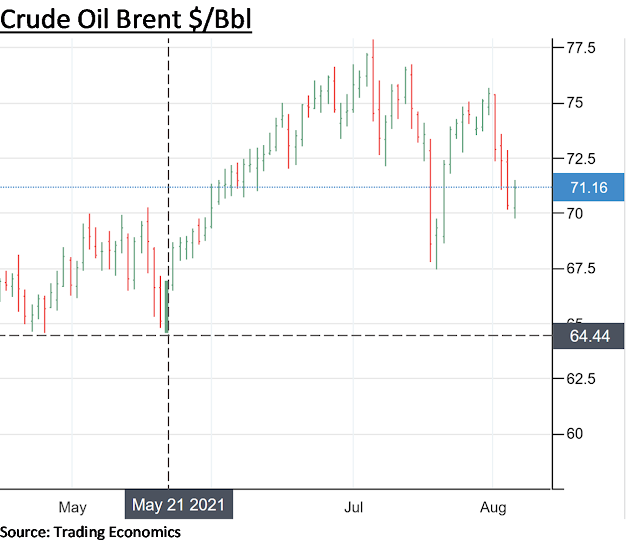Click the 60 price axis tick
Screen dimensions: 640x559
point(575,434)
